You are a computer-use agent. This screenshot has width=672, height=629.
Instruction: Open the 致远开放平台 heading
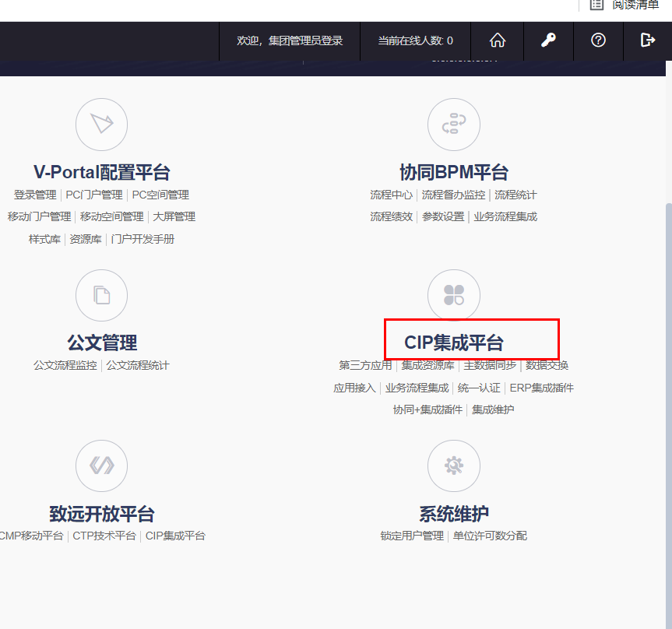pyautogui.click(x=102, y=514)
